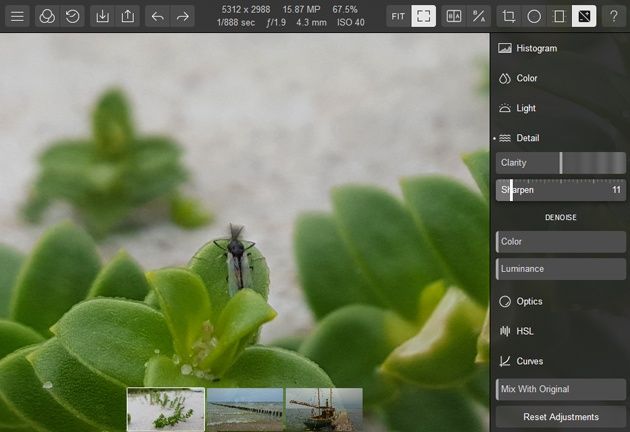Click the ISO 40 readout
The width and height of the screenshot is (630, 432).
point(351,23)
